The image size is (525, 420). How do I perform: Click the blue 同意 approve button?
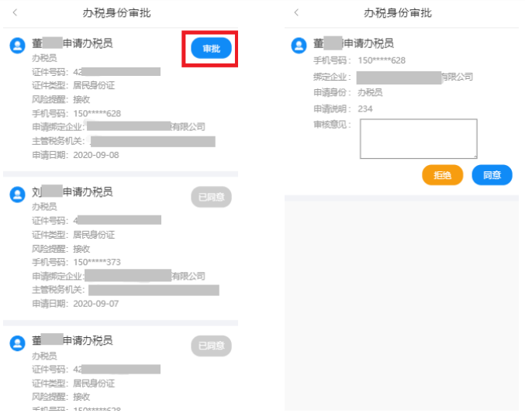[x=492, y=174]
